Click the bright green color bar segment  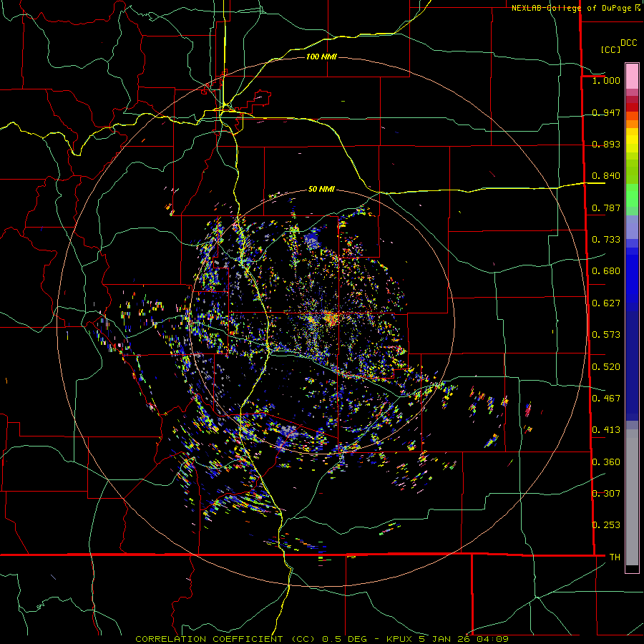pos(632,195)
